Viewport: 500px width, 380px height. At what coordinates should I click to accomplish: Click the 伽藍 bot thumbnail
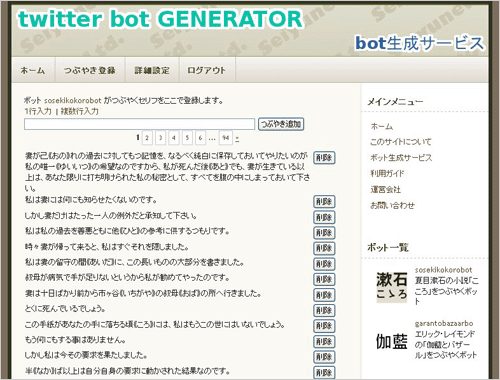(392, 341)
